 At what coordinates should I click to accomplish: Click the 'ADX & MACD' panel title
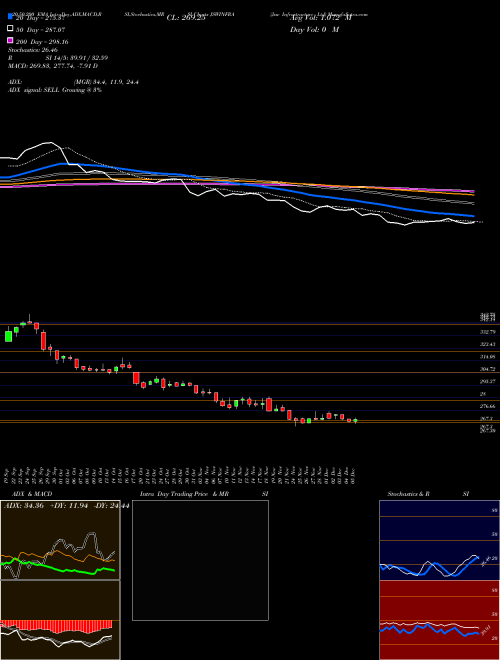tap(32, 494)
